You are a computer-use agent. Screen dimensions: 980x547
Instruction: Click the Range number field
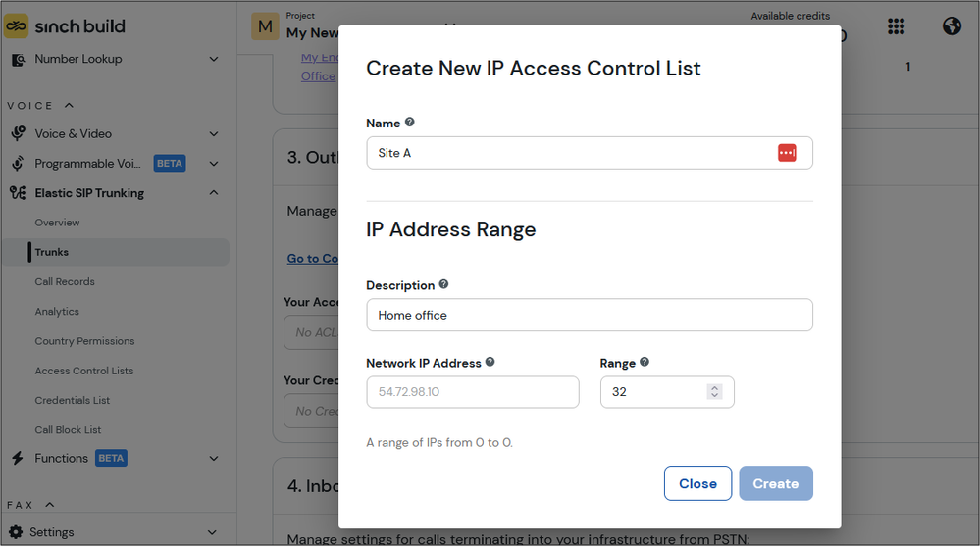tap(667, 392)
